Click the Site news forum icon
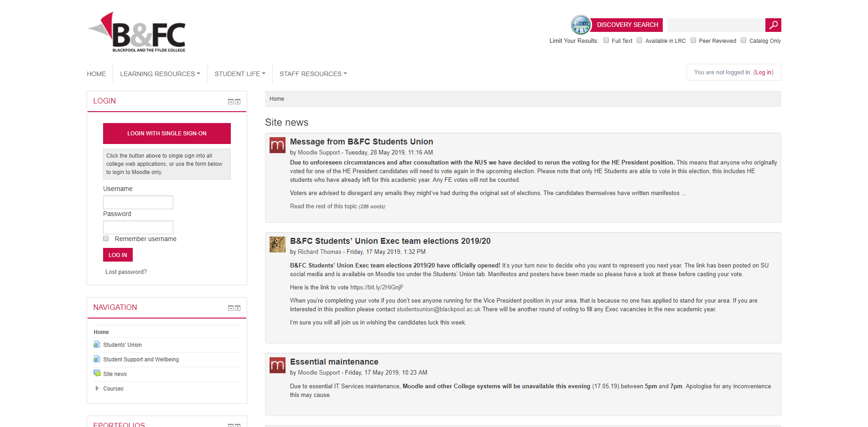The width and height of the screenshot is (868, 427). pos(97,374)
